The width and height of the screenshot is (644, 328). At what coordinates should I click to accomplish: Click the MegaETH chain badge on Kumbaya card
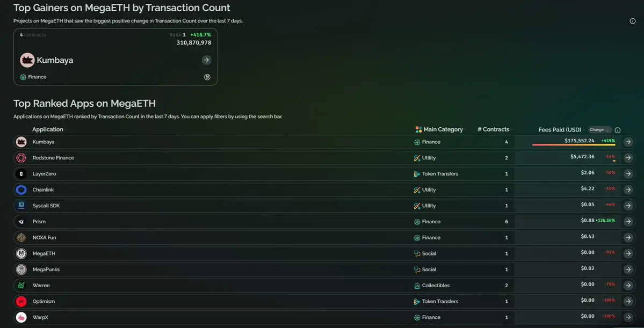(x=207, y=77)
